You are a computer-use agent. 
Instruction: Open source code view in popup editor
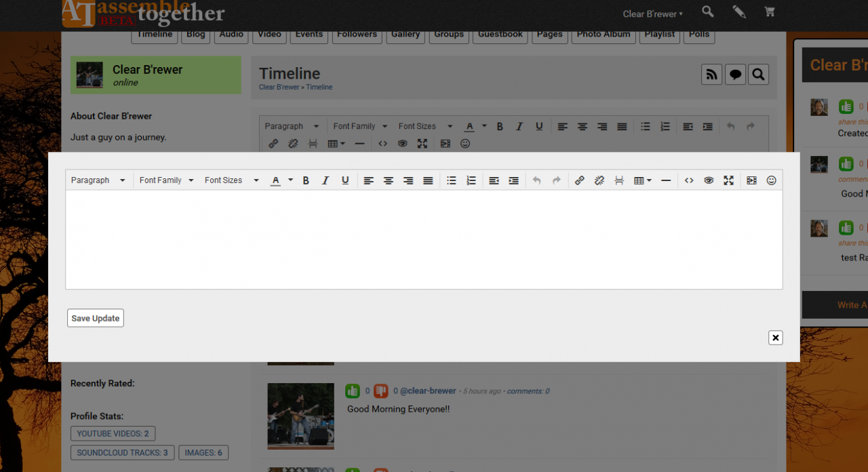coord(689,180)
